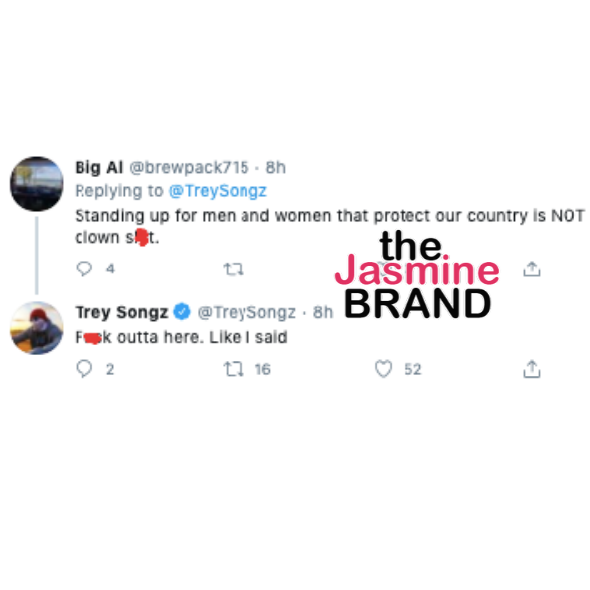Open Trey Songz's tweet timestamp 8h
Viewport: 590px width, 590px height.
tap(323, 312)
